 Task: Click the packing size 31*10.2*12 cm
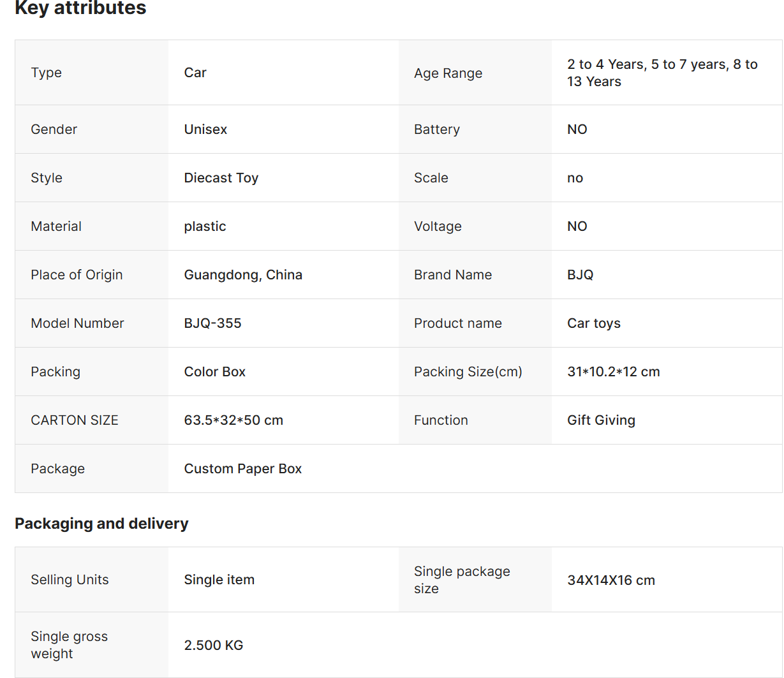click(x=614, y=372)
